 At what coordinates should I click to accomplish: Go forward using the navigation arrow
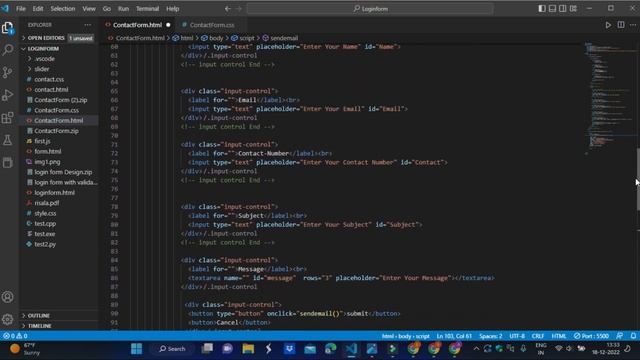239,9
